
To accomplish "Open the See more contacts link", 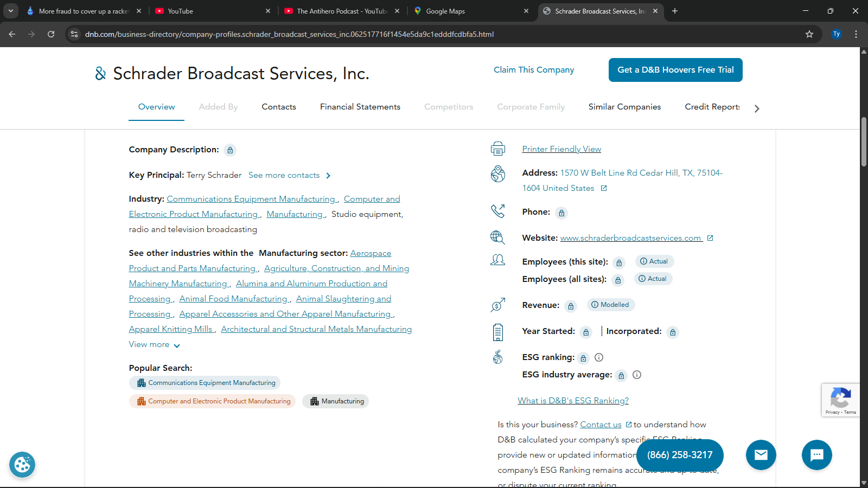I will pos(290,175).
